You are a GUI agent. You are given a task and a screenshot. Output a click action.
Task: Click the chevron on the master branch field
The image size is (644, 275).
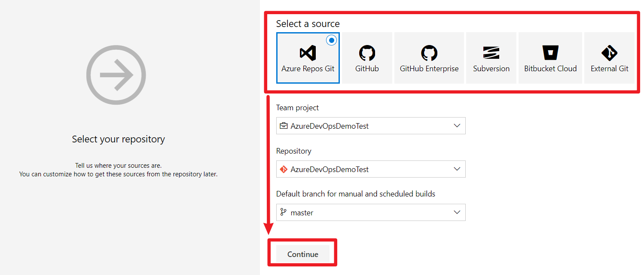click(x=457, y=212)
